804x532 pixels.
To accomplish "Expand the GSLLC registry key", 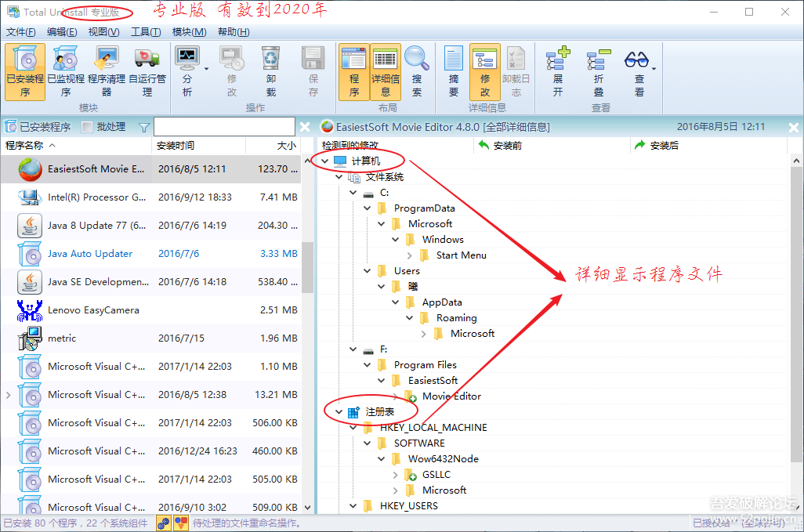I will (395, 475).
